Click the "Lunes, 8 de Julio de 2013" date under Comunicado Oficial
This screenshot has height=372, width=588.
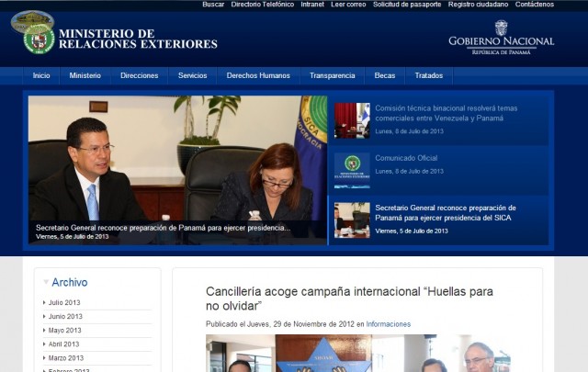tap(409, 171)
